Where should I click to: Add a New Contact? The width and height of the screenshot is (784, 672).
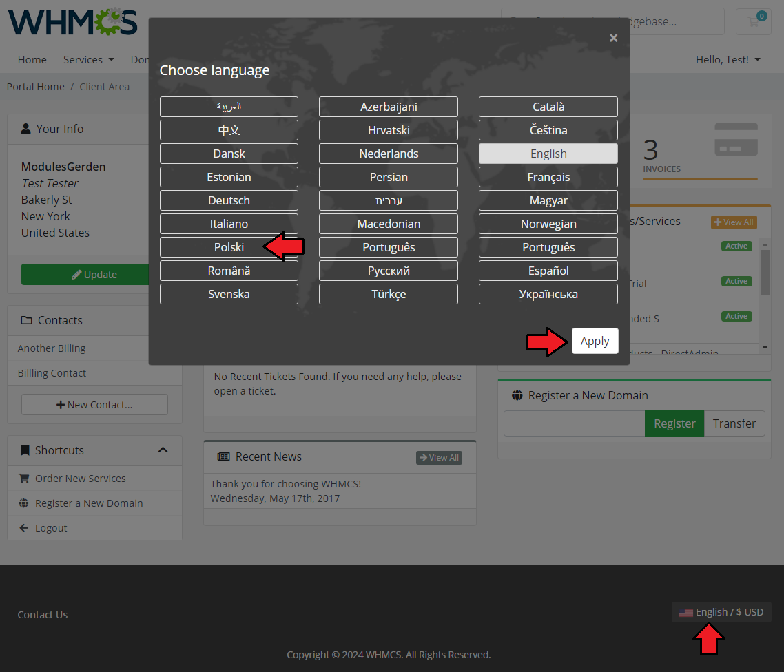94,405
